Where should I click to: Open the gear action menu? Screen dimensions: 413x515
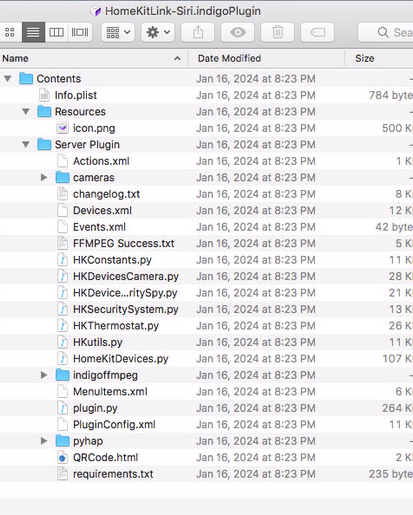(x=158, y=32)
